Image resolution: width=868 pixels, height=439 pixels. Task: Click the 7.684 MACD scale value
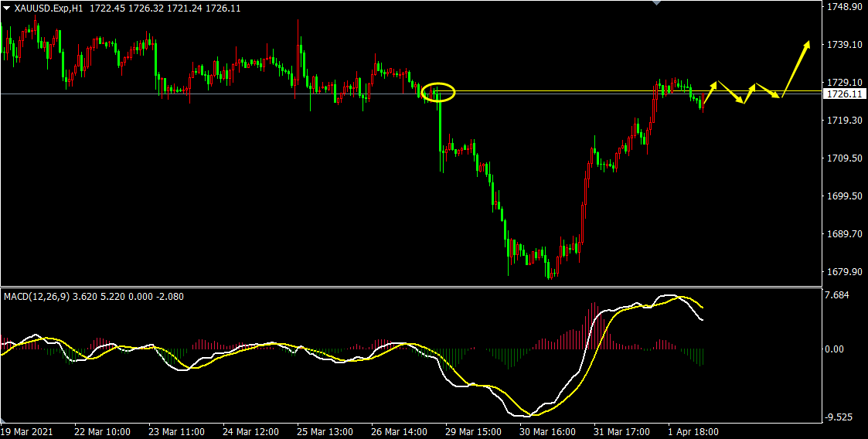[x=838, y=295]
